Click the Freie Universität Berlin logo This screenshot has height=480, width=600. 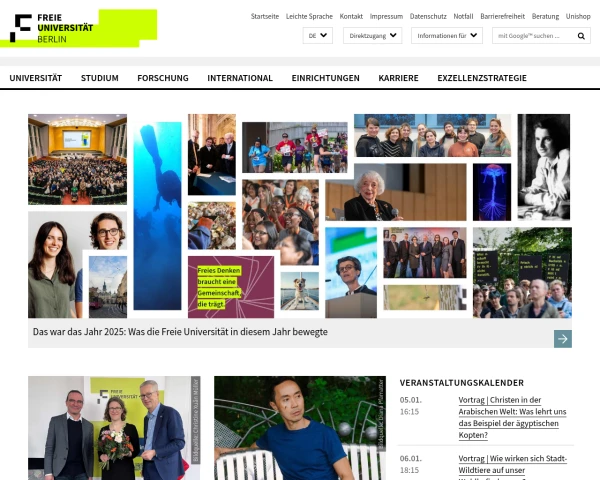click(x=78, y=28)
